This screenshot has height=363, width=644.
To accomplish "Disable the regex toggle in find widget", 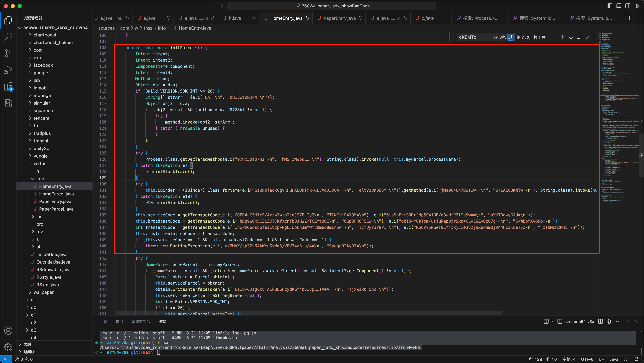I will pos(511,37).
